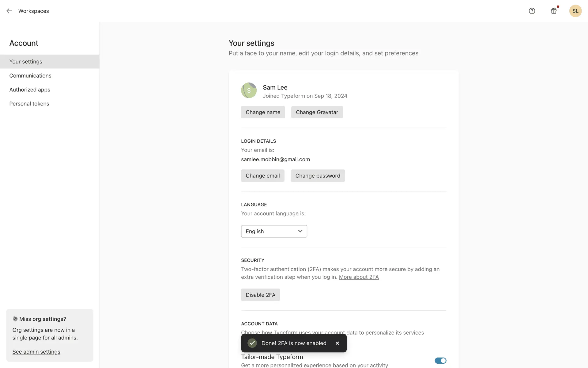Open Personal tokens page
This screenshot has height=368, width=588.
point(29,104)
